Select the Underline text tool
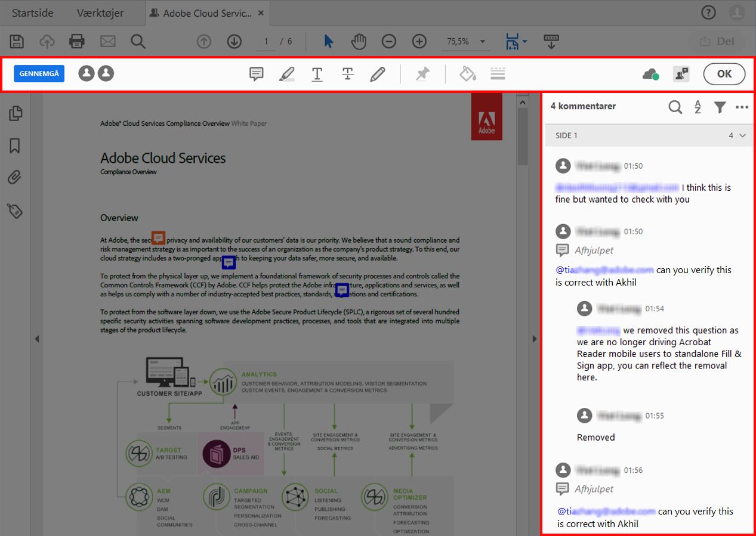 coord(317,74)
